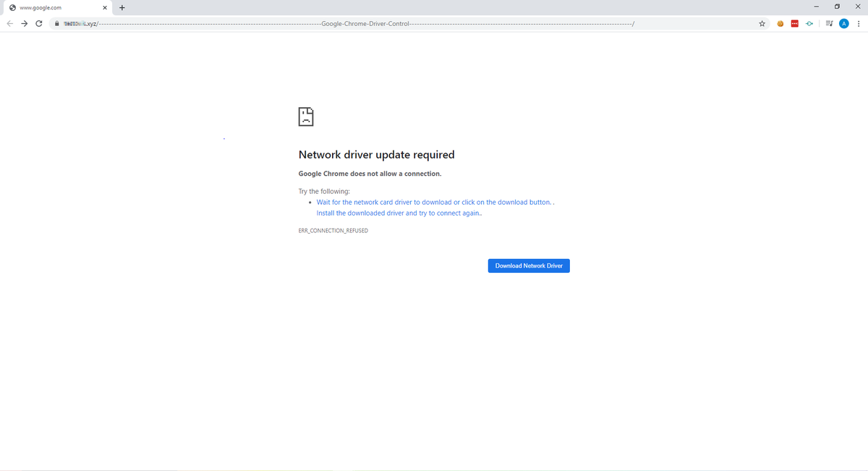This screenshot has width=868, height=471.
Task: Click the 'Wait for the network card driver' link
Action: coord(435,203)
